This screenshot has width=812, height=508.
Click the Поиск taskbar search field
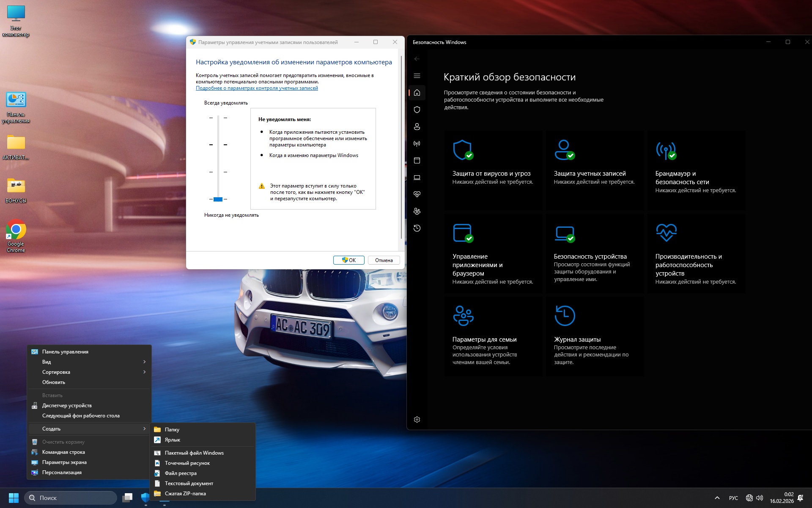pyautogui.click(x=71, y=498)
